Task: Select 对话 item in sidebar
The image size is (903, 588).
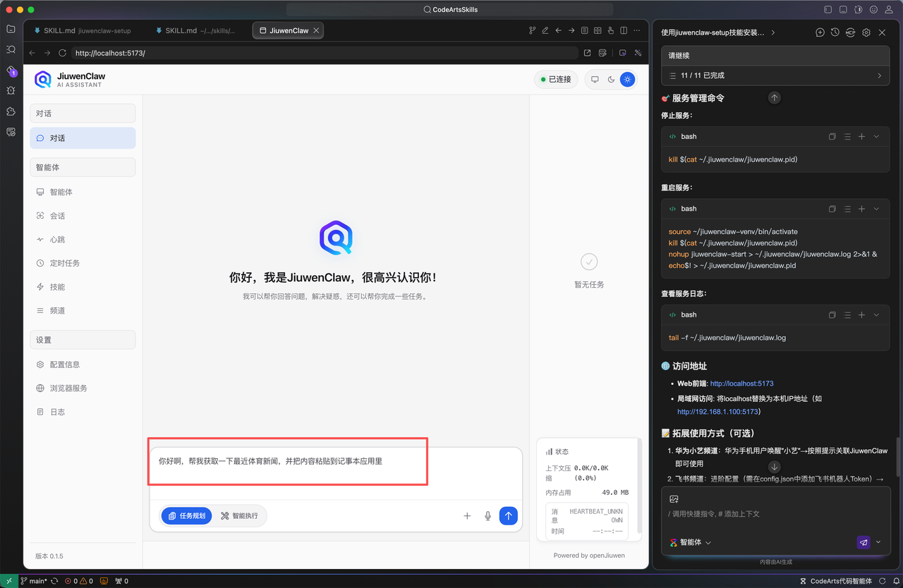Action: [x=83, y=138]
